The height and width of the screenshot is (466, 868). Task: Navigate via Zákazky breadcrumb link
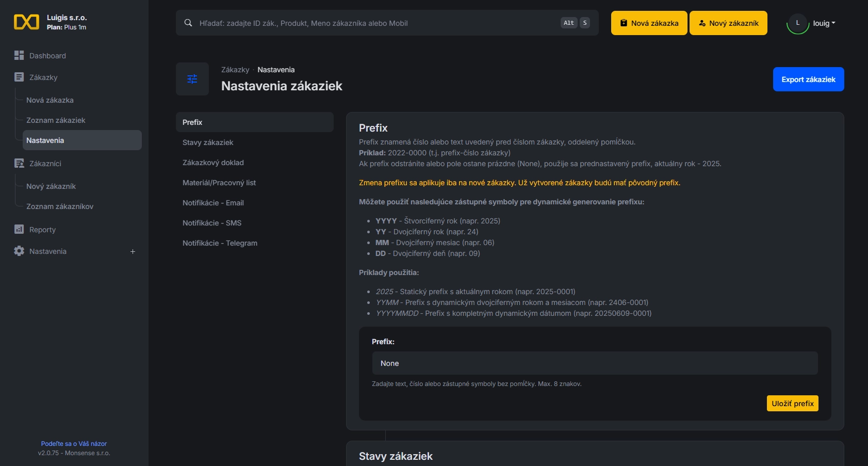(235, 69)
